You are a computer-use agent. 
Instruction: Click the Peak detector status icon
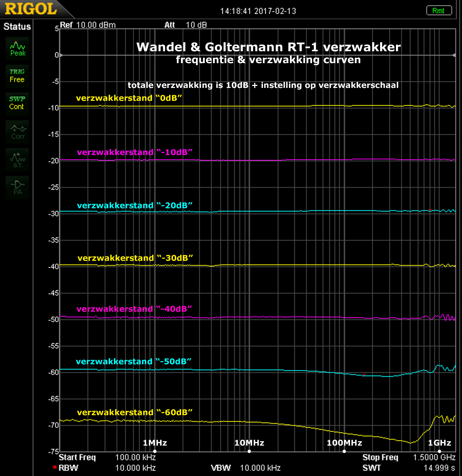[x=18, y=49]
